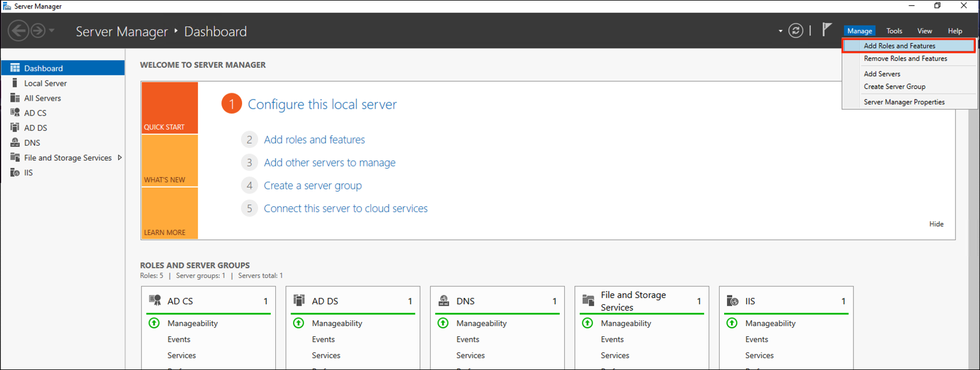Screen dimensions: 980x370
Task: Click the vertical scrollbar on the right
Action: (x=973, y=229)
